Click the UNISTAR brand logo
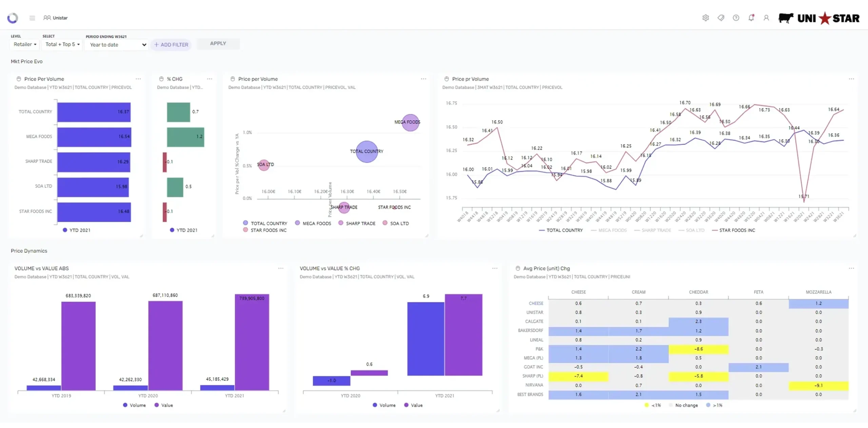The height and width of the screenshot is (428, 868). pyautogui.click(x=819, y=18)
